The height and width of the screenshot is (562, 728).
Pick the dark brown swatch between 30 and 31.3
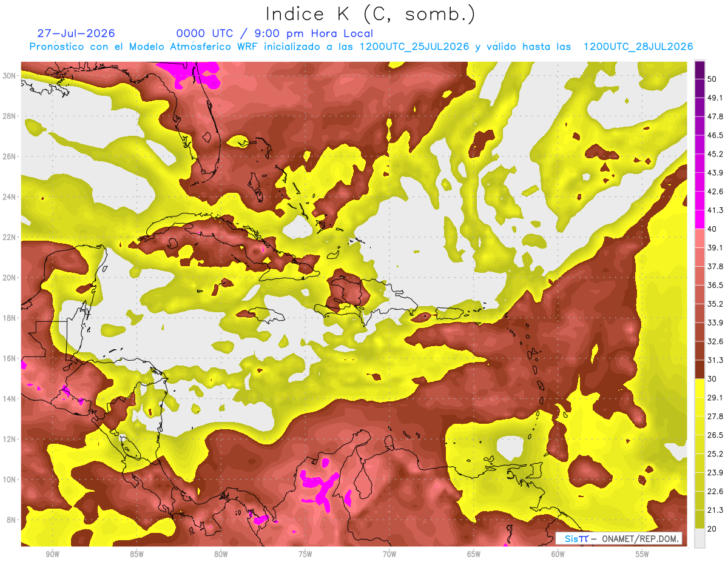(x=699, y=369)
